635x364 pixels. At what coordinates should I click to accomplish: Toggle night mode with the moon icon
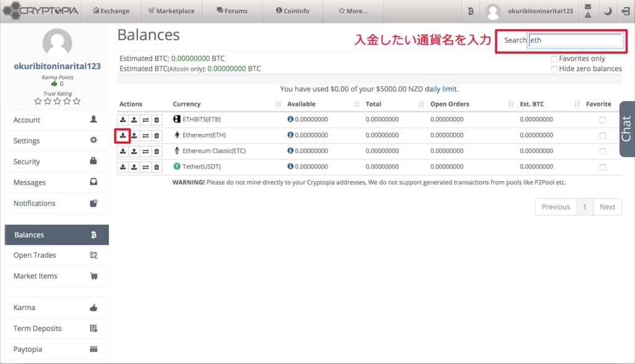point(608,11)
